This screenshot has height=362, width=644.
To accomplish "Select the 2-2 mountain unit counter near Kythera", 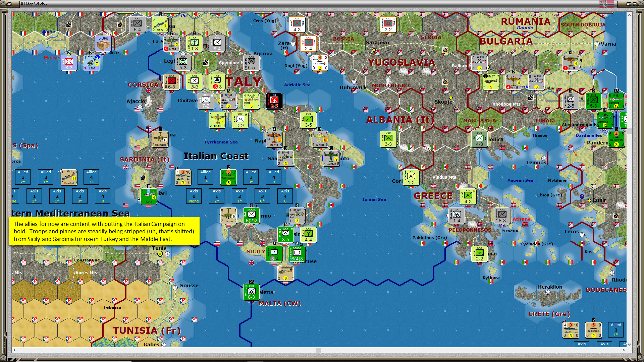I will [x=479, y=254].
